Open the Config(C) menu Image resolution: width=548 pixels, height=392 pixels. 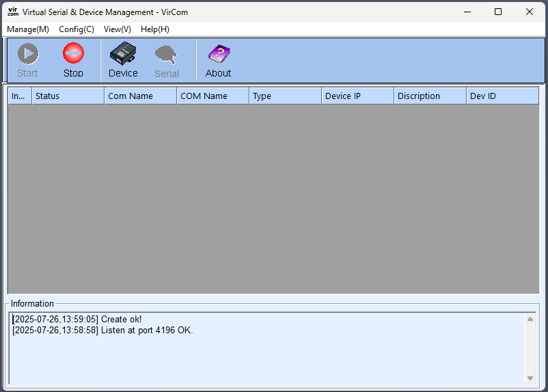pyautogui.click(x=77, y=29)
